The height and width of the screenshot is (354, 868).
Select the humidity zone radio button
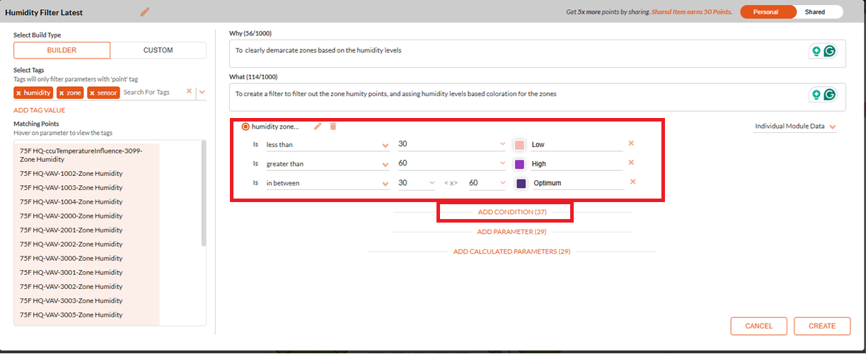[245, 126]
